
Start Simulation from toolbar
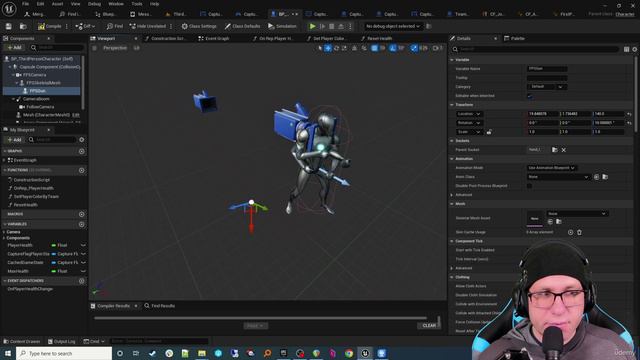click(x=282, y=26)
